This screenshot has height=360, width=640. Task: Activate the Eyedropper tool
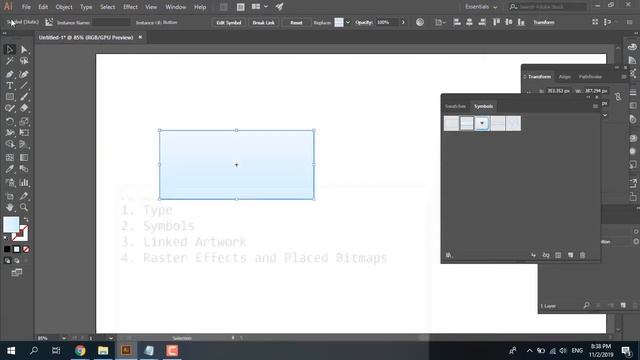click(x=10, y=169)
